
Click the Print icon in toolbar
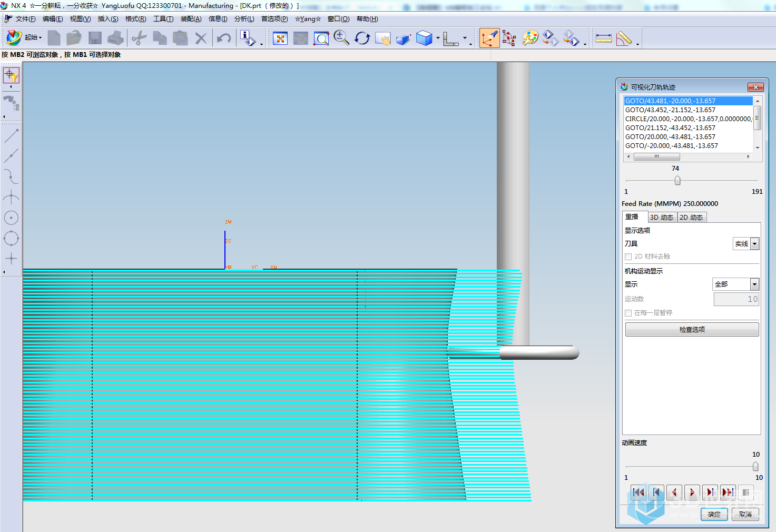[115, 38]
